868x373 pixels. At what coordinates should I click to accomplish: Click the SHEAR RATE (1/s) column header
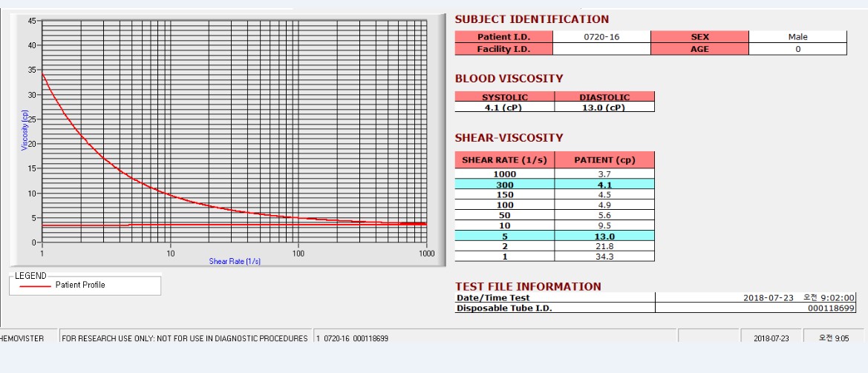[504, 160]
